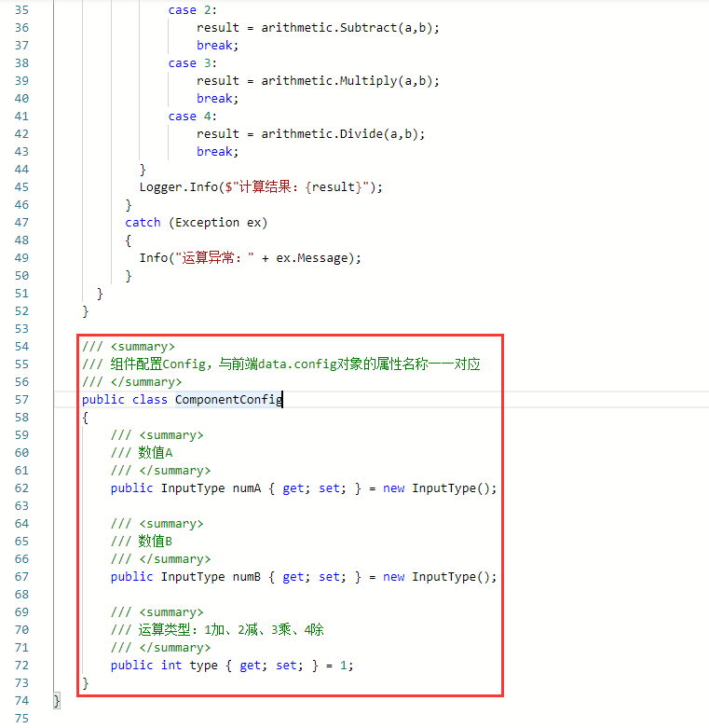This screenshot has width=709, height=728.
Task: Select the Logger.Info statement
Action: (x=261, y=187)
